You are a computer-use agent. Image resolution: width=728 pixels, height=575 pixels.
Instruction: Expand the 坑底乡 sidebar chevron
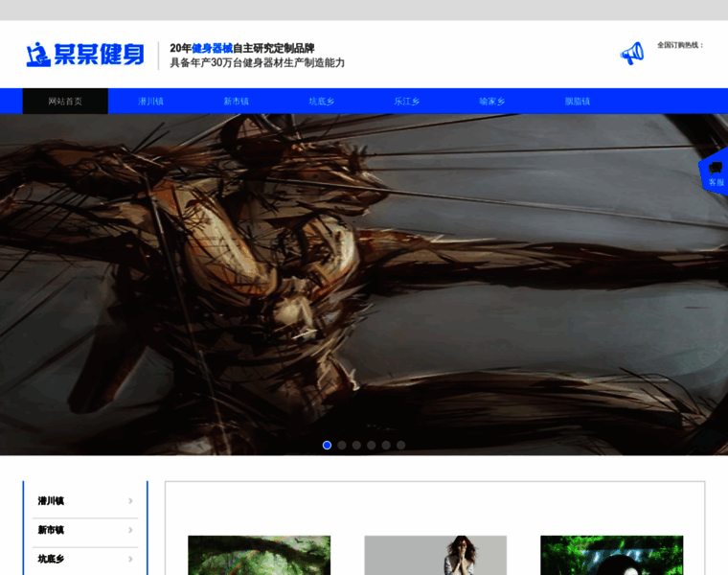tap(130, 559)
